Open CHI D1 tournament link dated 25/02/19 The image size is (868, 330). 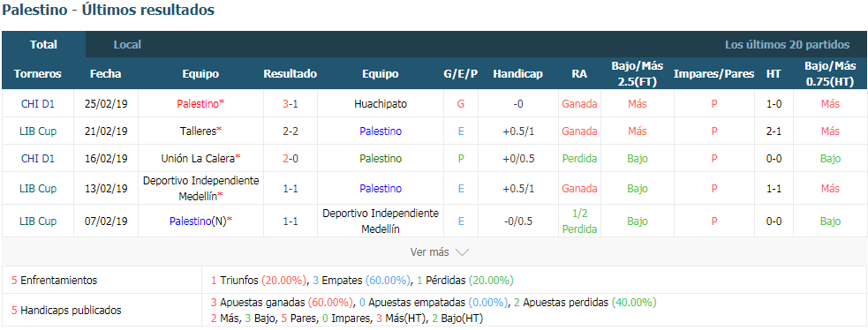pyautogui.click(x=38, y=103)
